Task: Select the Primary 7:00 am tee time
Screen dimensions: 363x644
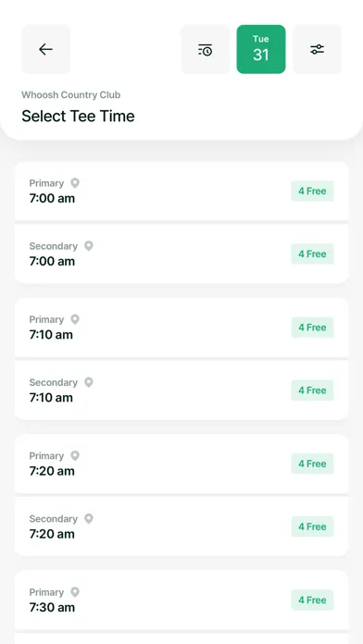Action: point(181,191)
